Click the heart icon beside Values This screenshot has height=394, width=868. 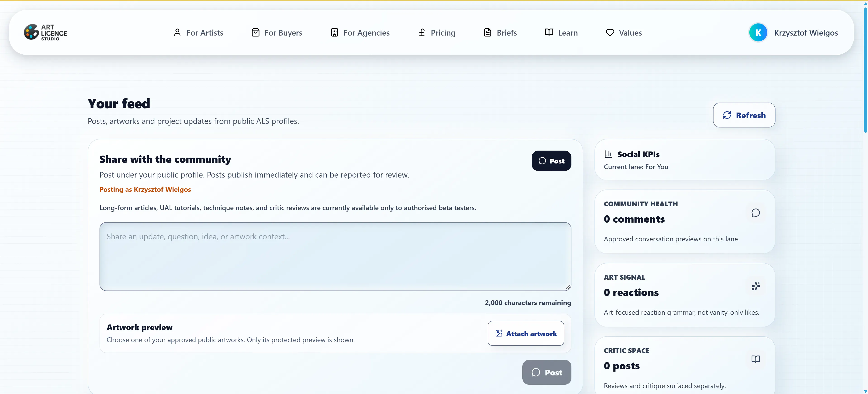(610, 32)
